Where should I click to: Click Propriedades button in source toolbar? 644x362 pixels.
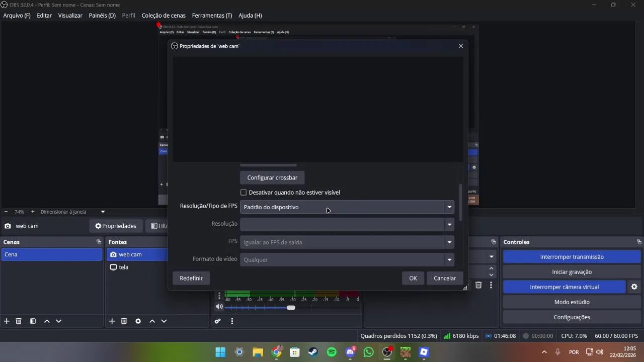coord(116,226)
